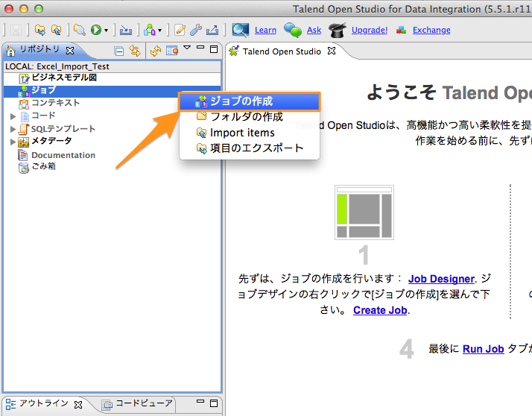Viewport: 532px width, 416px height.
Task: Click the step 1 layout thumbnail image
Action: (364, 212)
